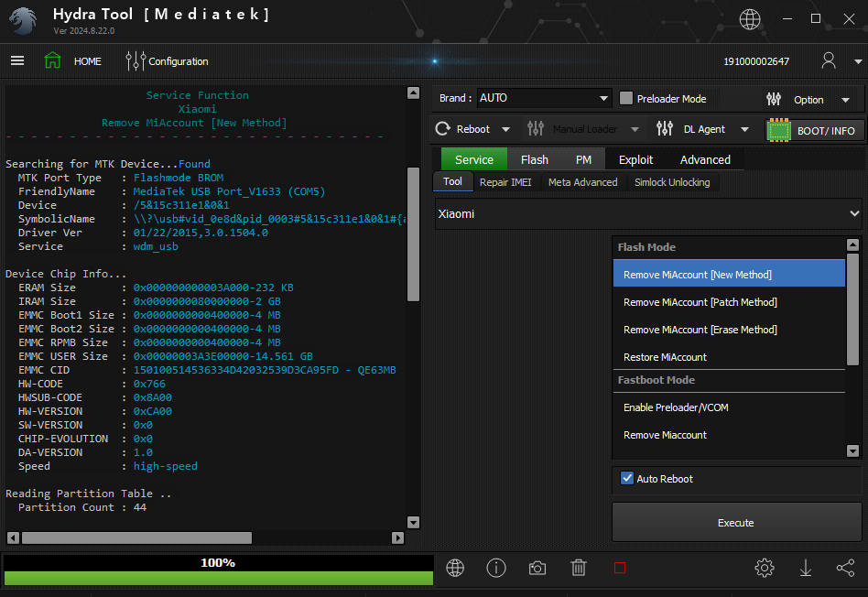This screenshot has height=597, width=868.
Task: Click the user account profile icon
Action: pos(829,60)
